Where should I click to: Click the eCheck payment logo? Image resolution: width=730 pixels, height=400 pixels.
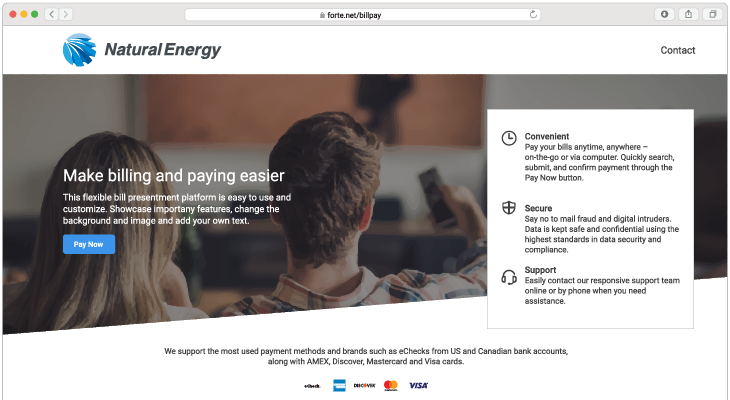click(x=312, y=386)
